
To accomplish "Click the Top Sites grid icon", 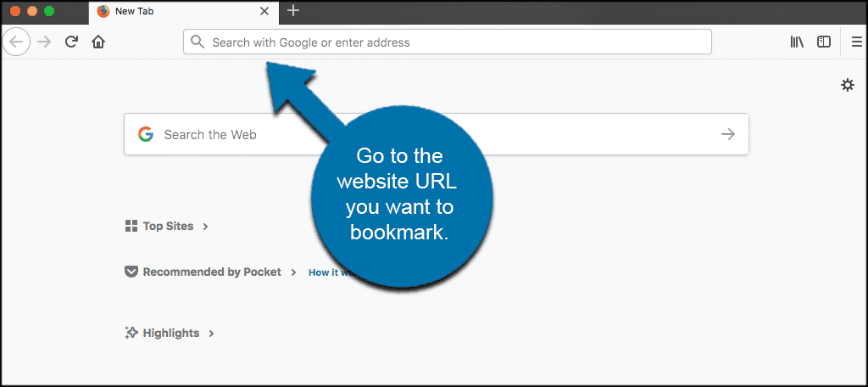I will [x=131, y=226].
